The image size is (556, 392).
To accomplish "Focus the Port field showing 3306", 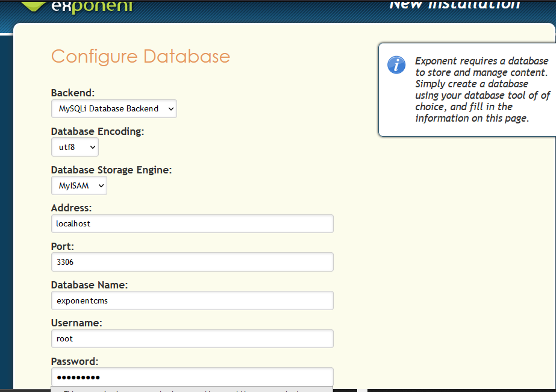I will [192, 262].
